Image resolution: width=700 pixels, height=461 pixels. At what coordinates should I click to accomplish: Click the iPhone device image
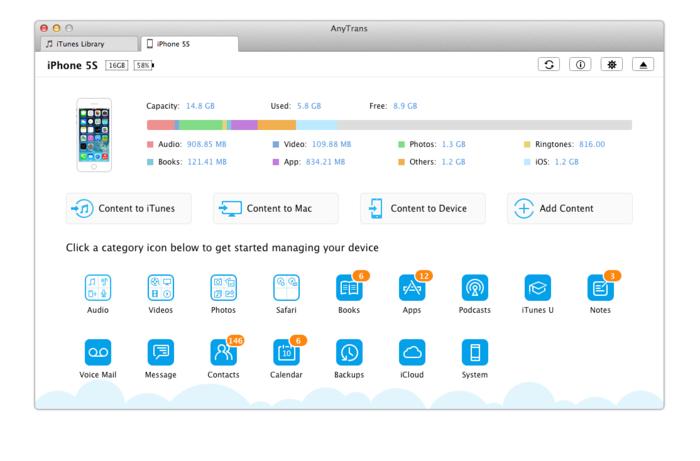[94, 135]
